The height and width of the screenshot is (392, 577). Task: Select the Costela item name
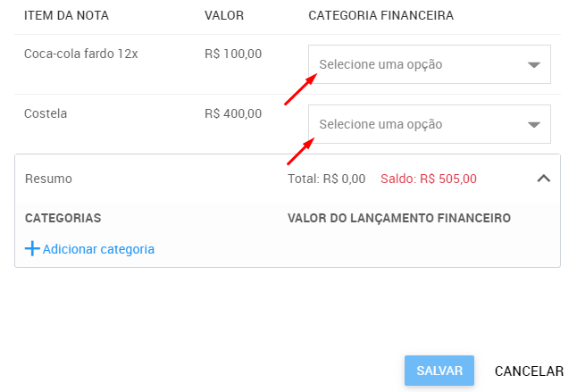point(46,113)
